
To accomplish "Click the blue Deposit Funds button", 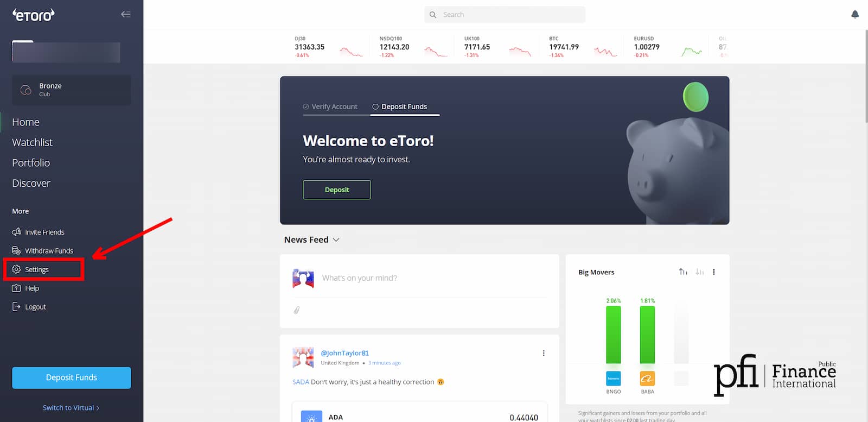I will [x=72, y=377].
